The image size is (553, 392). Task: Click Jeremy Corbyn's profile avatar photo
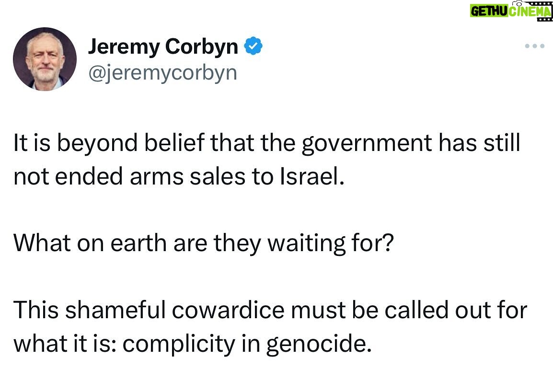pos(45,59)
